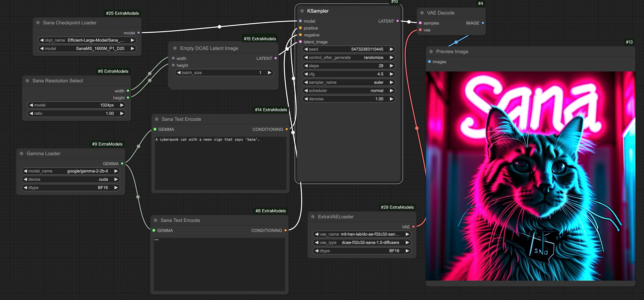Increase steps value with right arrow

click(392, 66)
